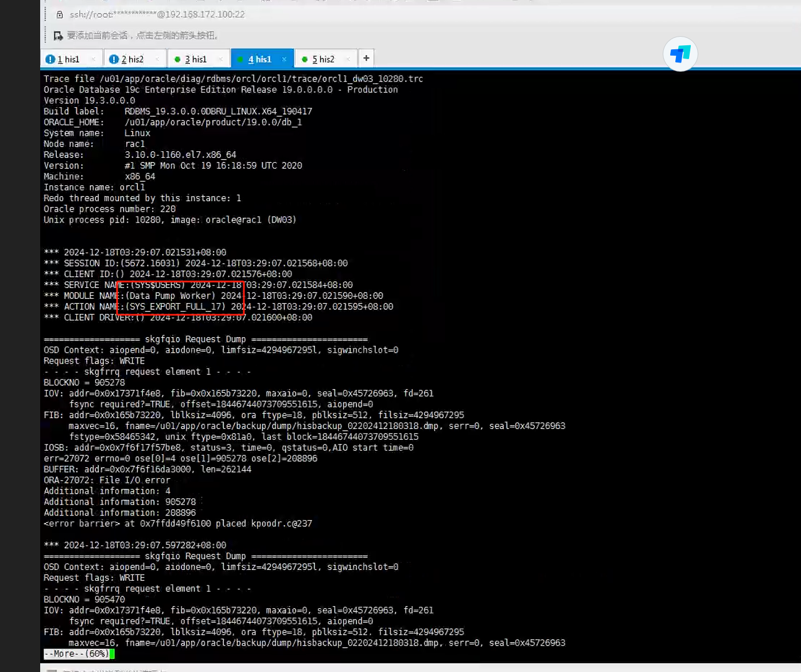Image resolution: width=801 pixels, height=672 pixels.
Task: Click the "SESSION ID:(5672.16031)" line
Action: point(196,263)
